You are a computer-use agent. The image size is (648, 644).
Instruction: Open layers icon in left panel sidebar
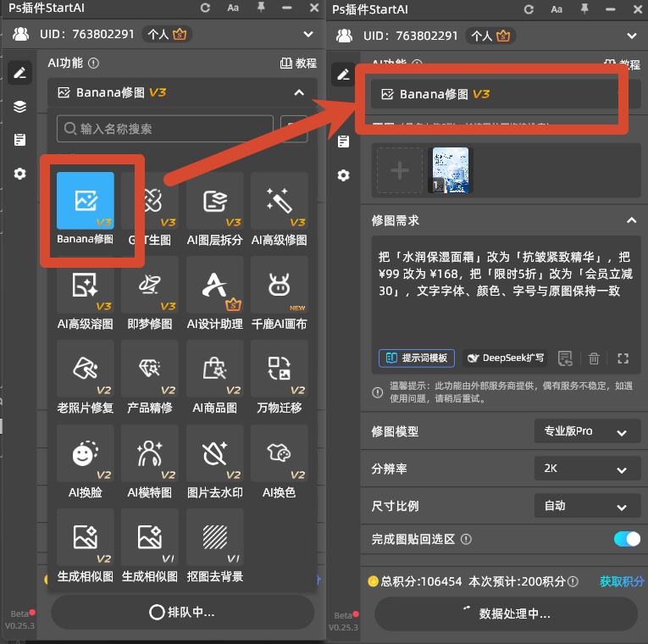[x=19, y=107]
